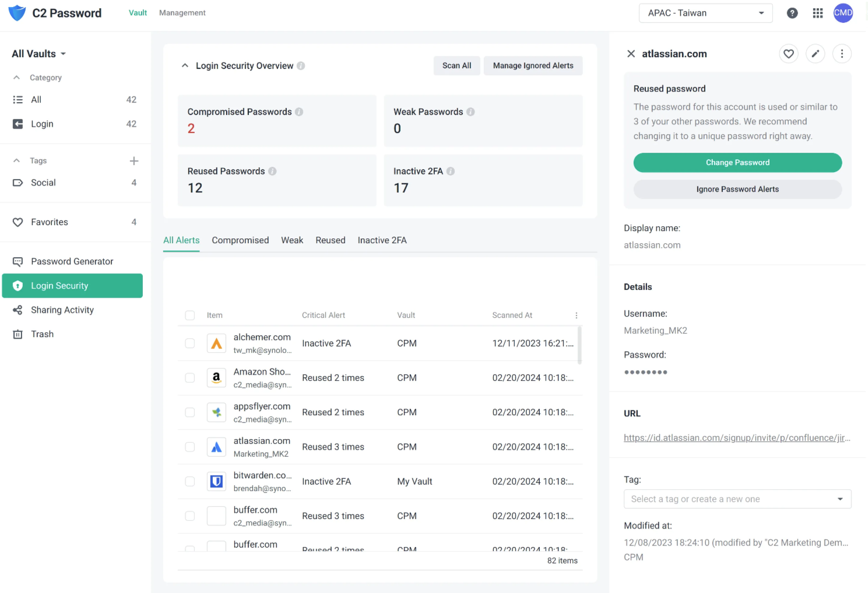Click the Marketing_MK2 username value
The width and height of the screenshot is (868, 593).
(x=655, y=331)
